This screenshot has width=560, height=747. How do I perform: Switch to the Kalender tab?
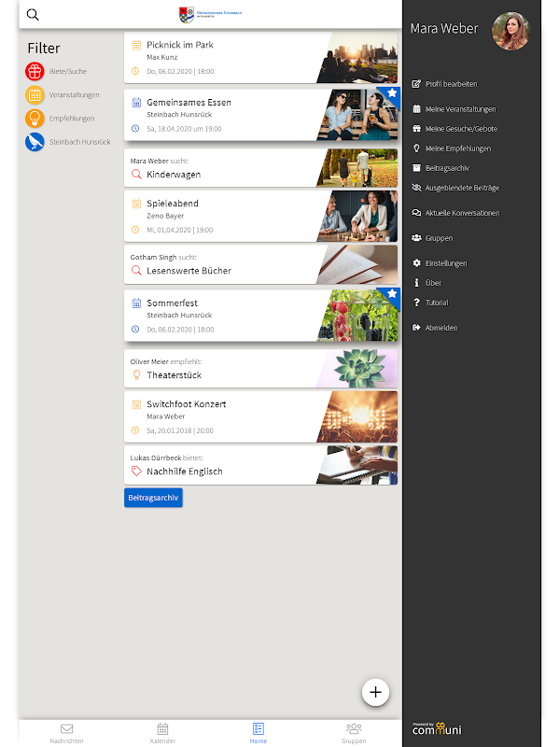coord(162,733)
